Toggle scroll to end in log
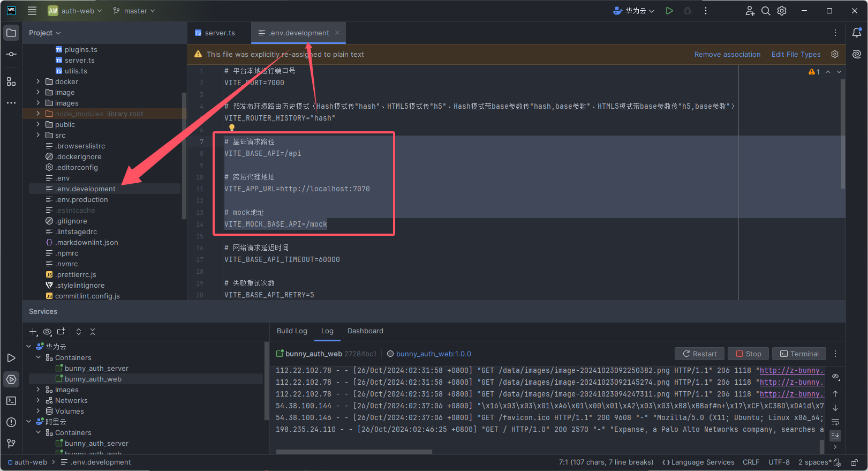Image resolution: width=868 pixels, height=471 pixels. (835, 435)
